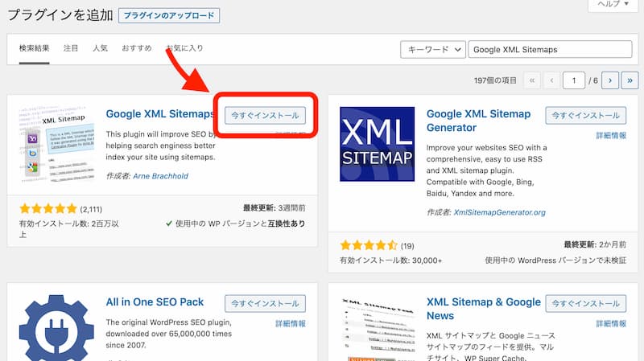Switch to the 注目 tab

71,48
